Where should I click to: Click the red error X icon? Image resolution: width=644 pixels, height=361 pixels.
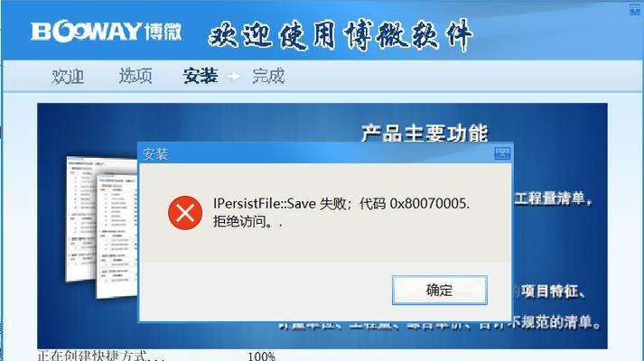click(x=185, y=212)
